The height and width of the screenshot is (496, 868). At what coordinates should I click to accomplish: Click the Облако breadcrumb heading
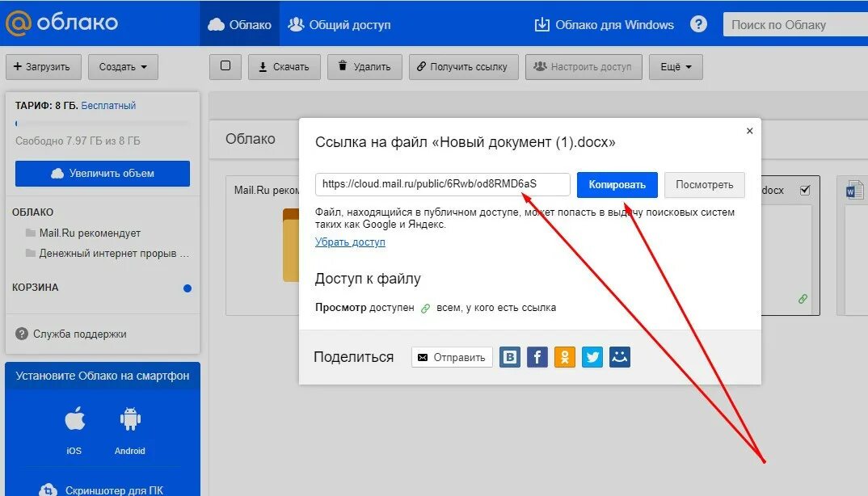tap(251, 139)
